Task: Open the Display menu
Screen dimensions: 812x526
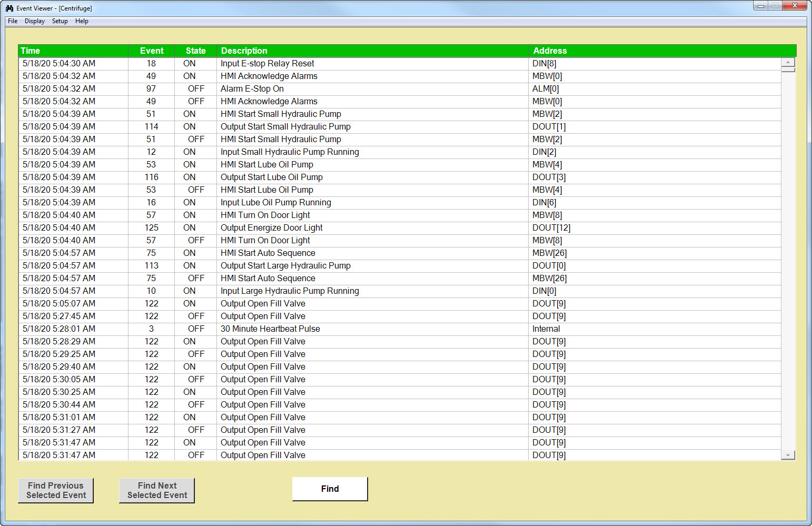Action: 34,21
